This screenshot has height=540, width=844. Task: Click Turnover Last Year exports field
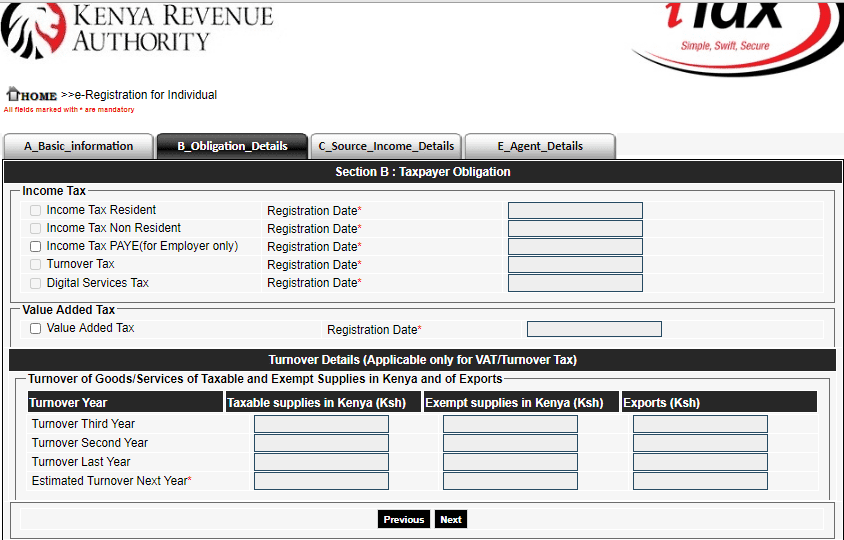tap(700, 462)
